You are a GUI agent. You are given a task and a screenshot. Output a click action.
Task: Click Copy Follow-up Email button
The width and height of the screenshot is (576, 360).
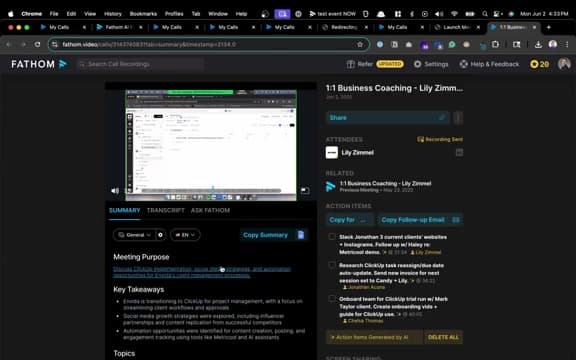point(420,220)
